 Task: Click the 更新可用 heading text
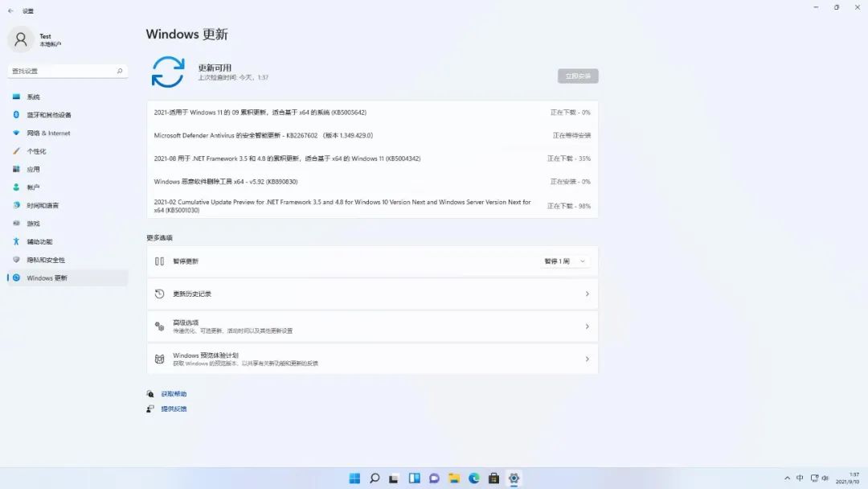[215, 68]
